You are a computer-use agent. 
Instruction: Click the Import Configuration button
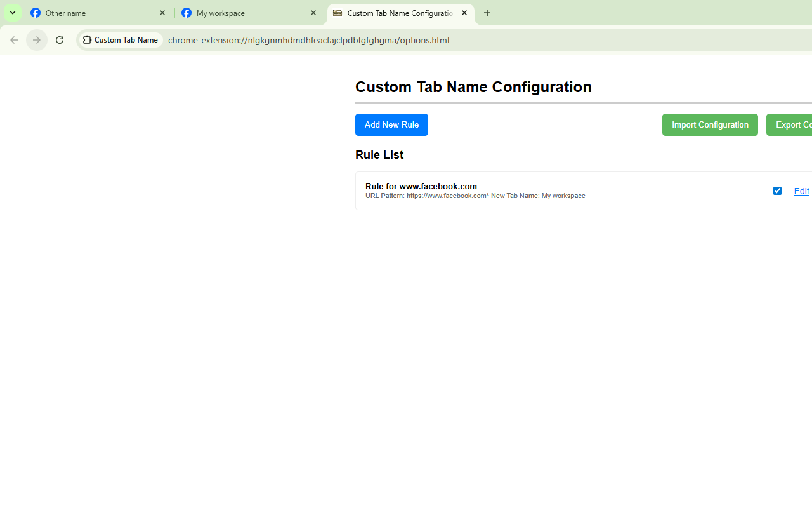click(x=709, y=124)
